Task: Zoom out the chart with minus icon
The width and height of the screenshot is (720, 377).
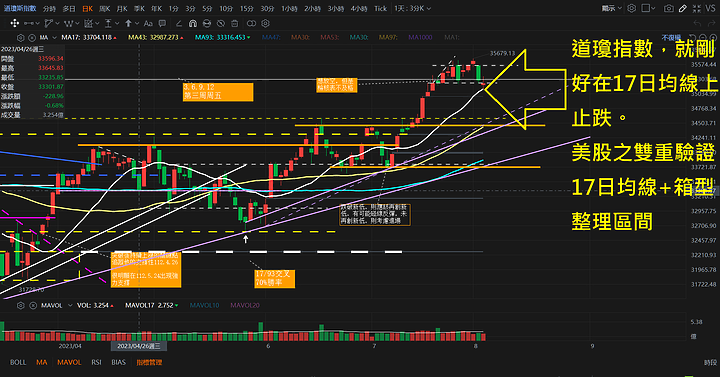Action: pos(703,38)
